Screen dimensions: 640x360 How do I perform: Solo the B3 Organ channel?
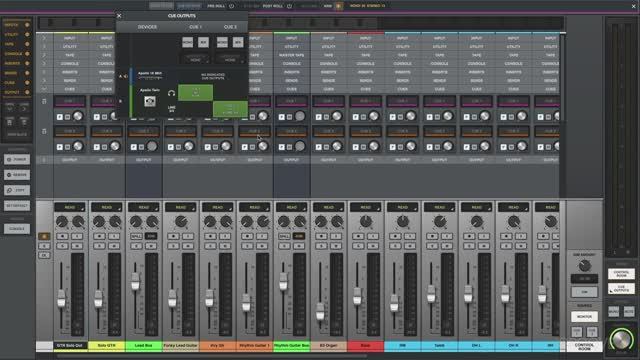(x=321, y=246)
